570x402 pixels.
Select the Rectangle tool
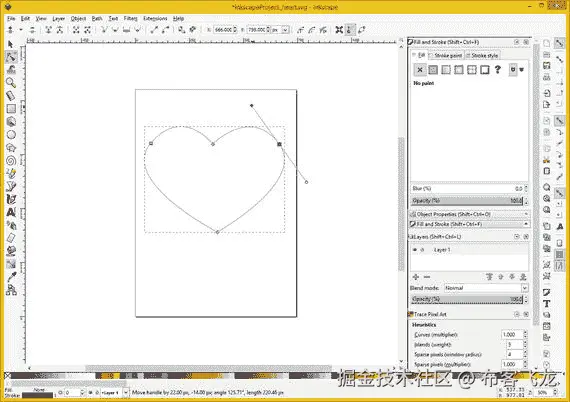tap(11, 109)
